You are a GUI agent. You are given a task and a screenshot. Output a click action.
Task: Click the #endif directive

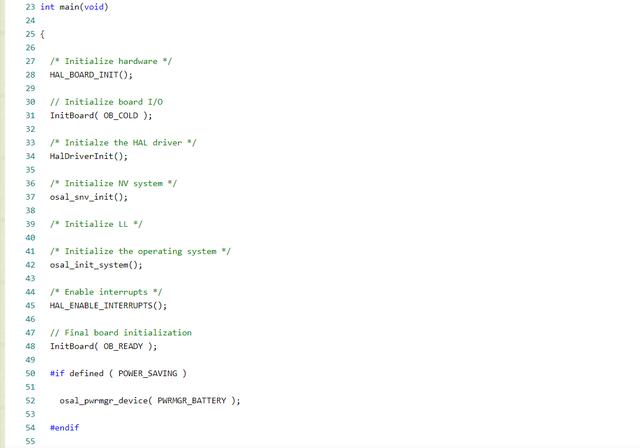pos(64,427)
